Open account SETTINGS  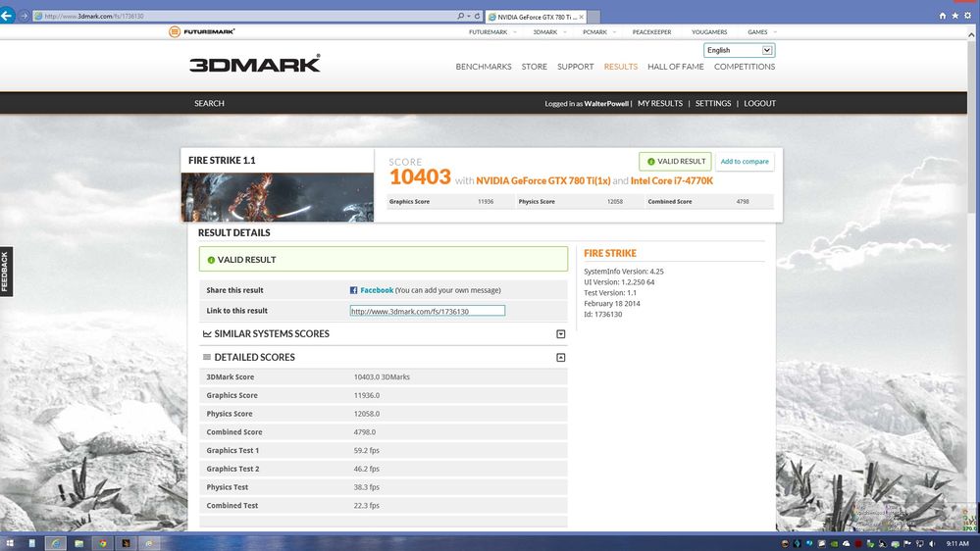point(713,103)
